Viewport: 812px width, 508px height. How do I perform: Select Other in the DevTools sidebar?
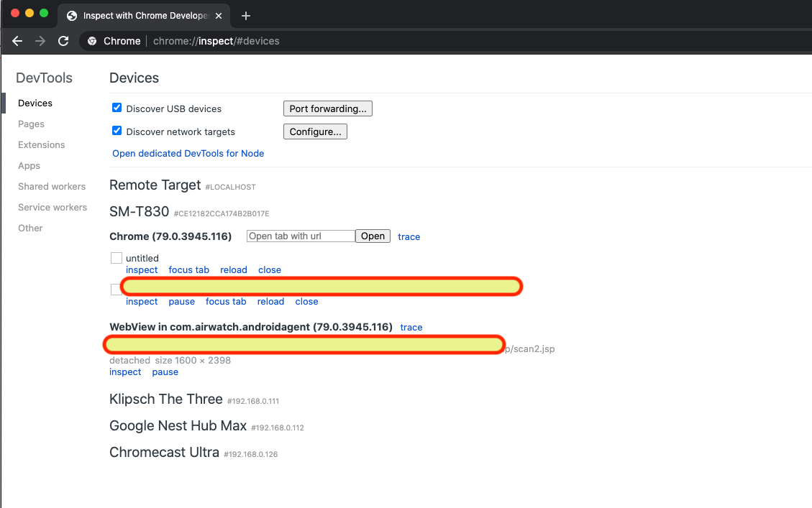point(30,228)
